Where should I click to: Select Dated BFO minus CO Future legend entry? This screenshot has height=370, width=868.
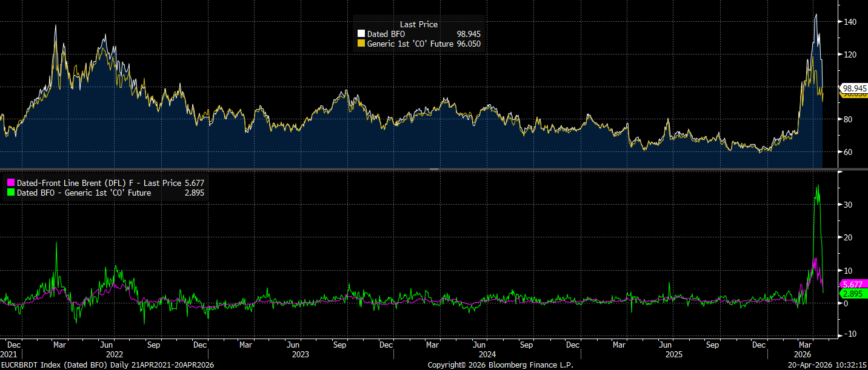[x=84, y=193]
